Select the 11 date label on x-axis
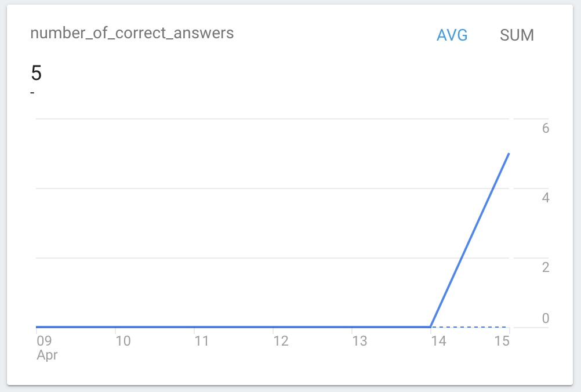The height and width of the screenshot is (392, 581). coord(201,341)
